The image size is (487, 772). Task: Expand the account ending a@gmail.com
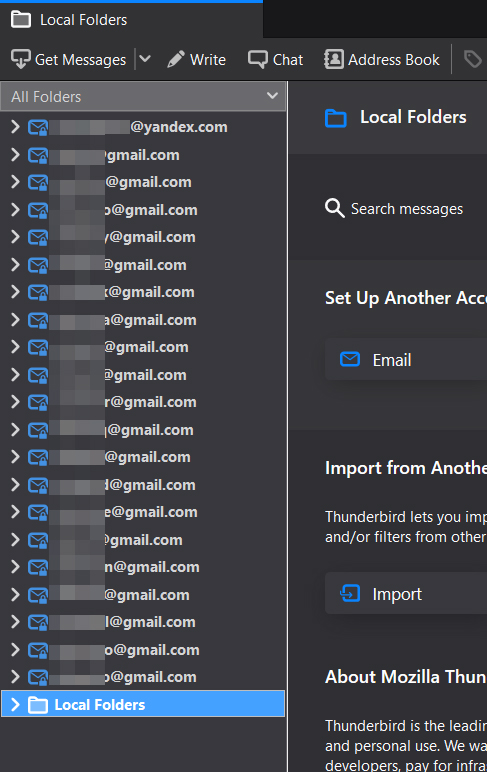[15, 320]
